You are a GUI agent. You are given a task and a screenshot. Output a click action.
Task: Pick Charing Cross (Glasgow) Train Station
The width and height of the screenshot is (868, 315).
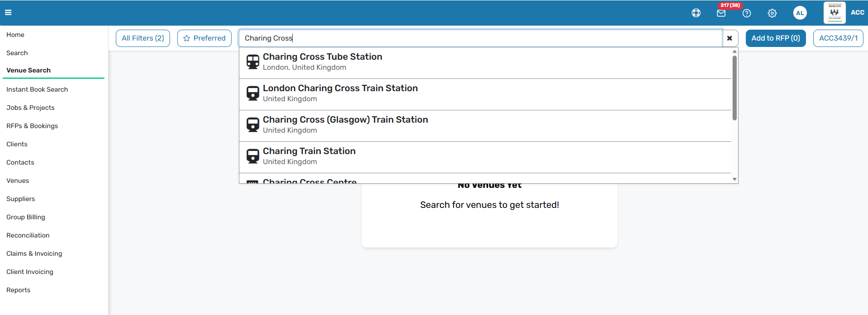coord(485,125)
